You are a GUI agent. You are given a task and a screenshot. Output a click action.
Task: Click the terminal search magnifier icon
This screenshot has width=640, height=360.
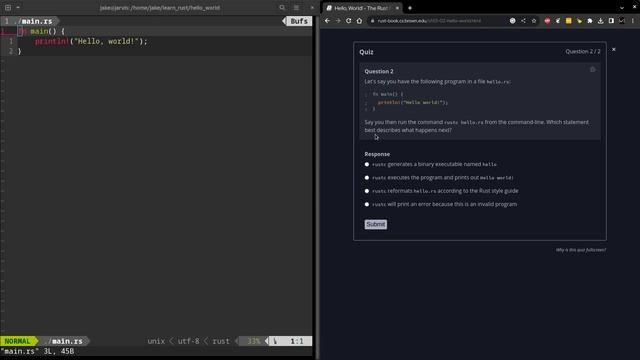coord(282,7)
